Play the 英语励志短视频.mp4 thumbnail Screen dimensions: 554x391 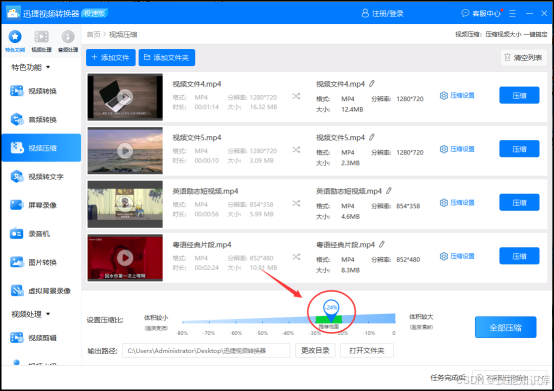(125, 204)
